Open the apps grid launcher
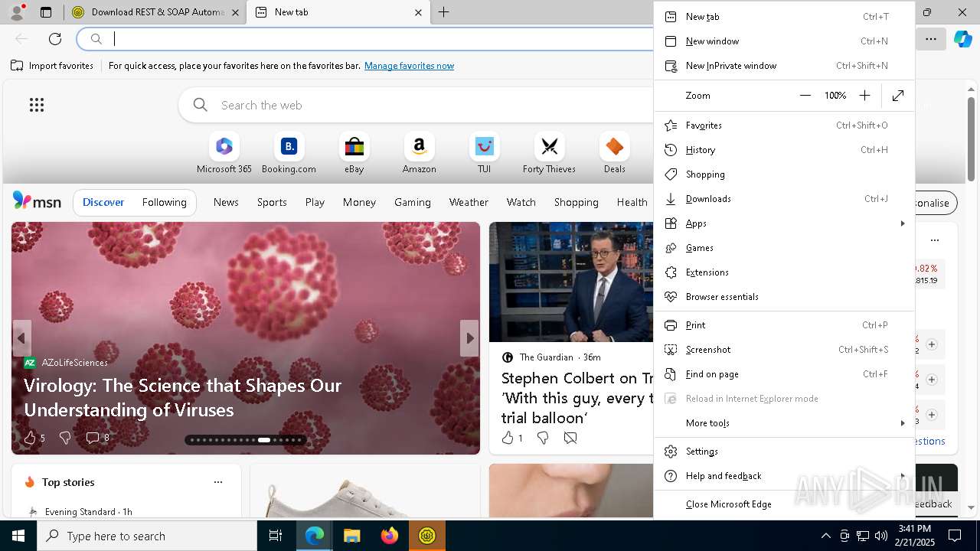 37,105
